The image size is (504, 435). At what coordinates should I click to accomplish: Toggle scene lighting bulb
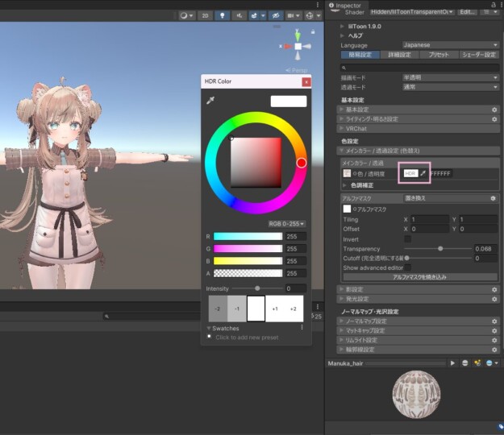(222, 16)
